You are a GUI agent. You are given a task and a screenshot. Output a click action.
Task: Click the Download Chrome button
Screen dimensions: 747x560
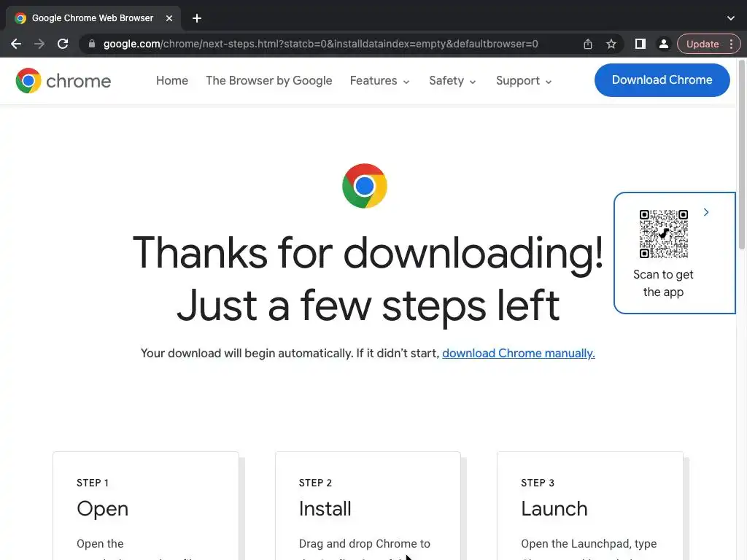(x=662, y=80)
